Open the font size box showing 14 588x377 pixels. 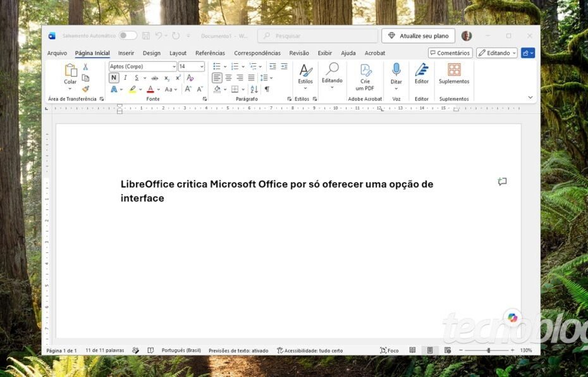pos(191,66)
